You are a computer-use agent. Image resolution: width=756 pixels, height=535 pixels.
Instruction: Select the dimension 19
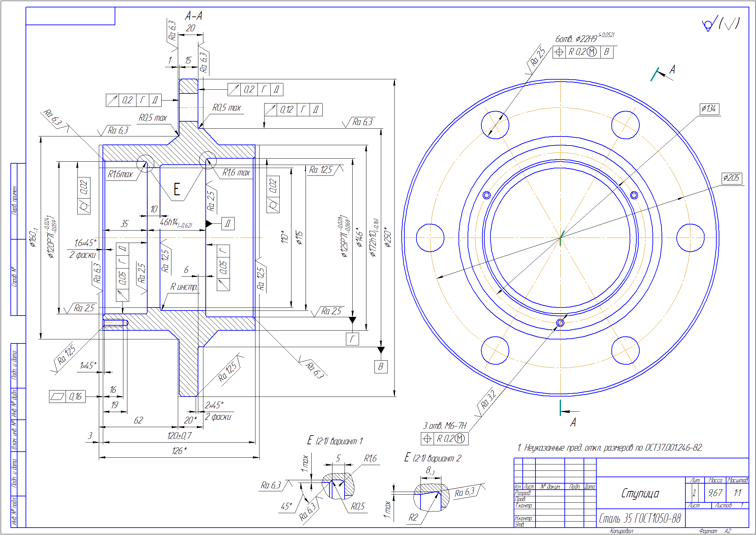(x=115, y=405)
